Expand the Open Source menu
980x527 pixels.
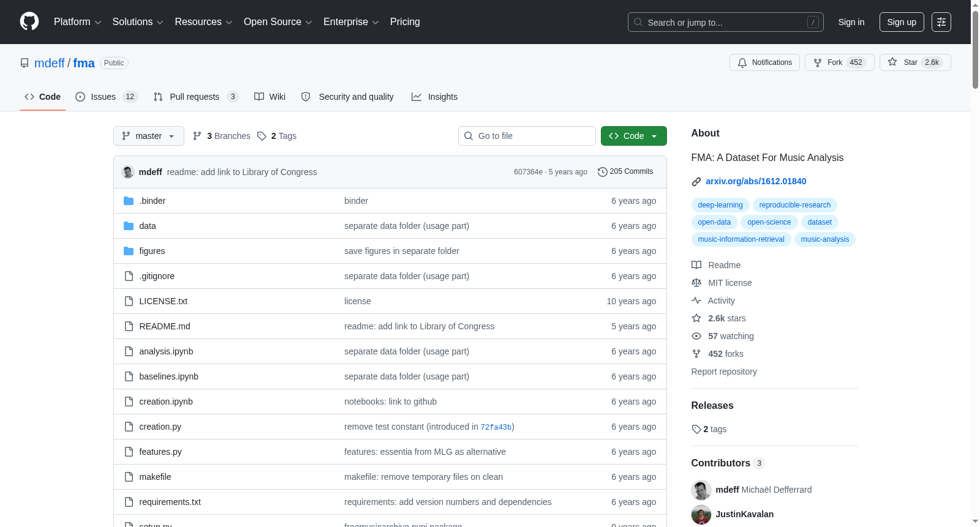tap(278, 22)
